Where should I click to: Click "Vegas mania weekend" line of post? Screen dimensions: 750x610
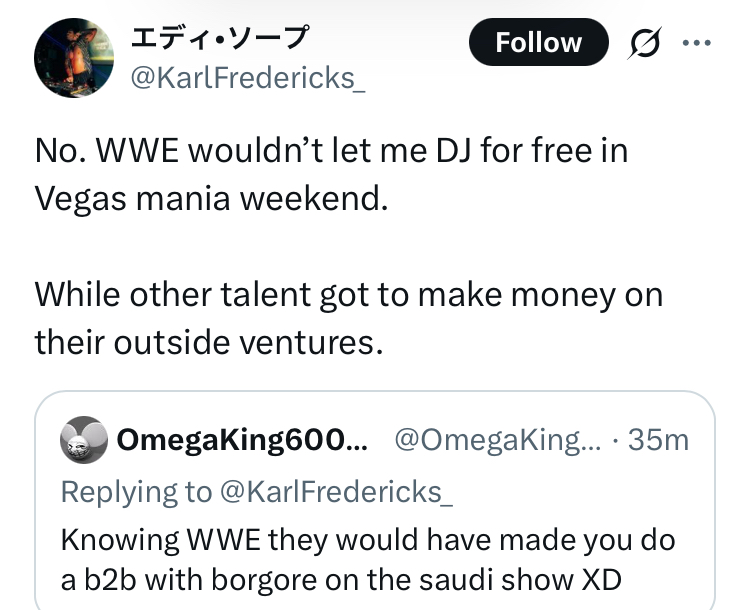coord(210,198)
